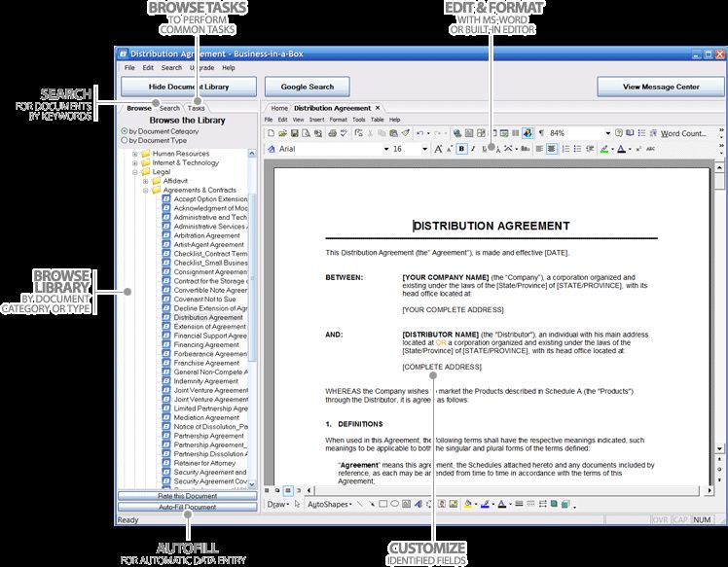The height and width of the screenshot is (567, 728).
Task: Click the Google Search button
Action: point(307,87)
